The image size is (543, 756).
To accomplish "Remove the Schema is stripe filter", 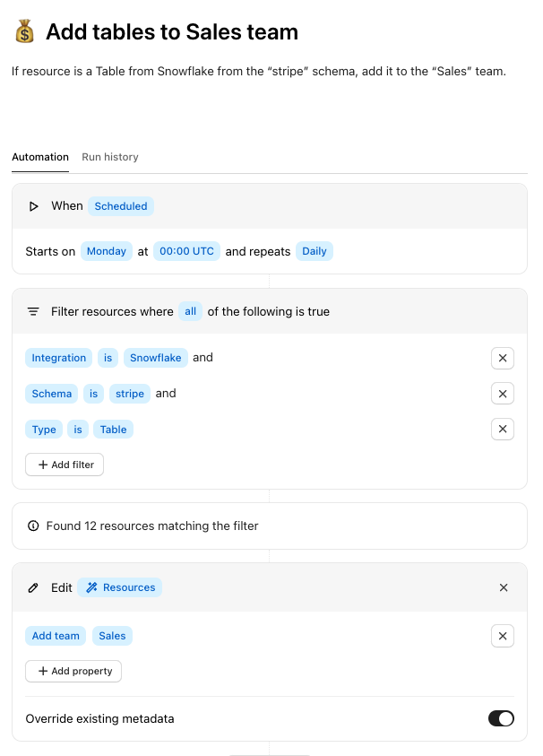I will coord(503,394).
